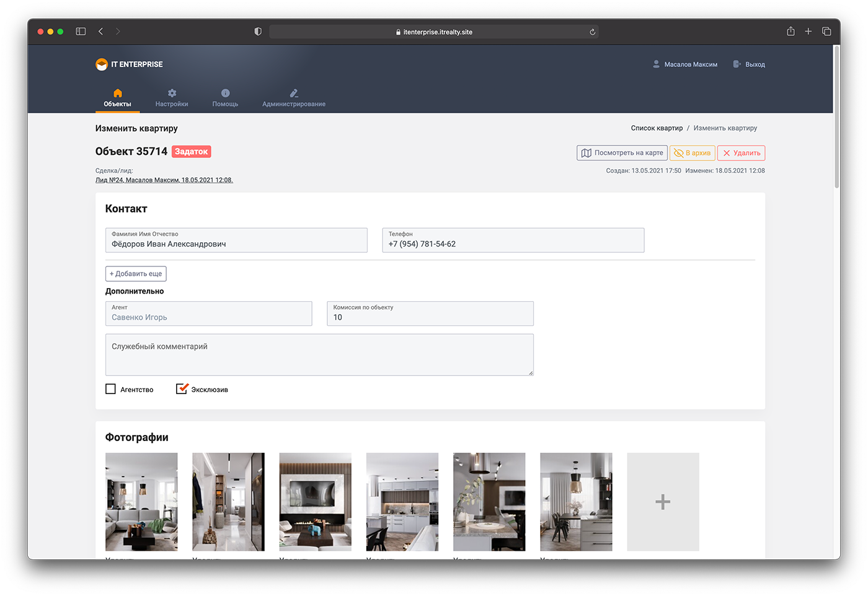Open the Агент field selector
Screen dimensions: 868x596
[208, 313]
